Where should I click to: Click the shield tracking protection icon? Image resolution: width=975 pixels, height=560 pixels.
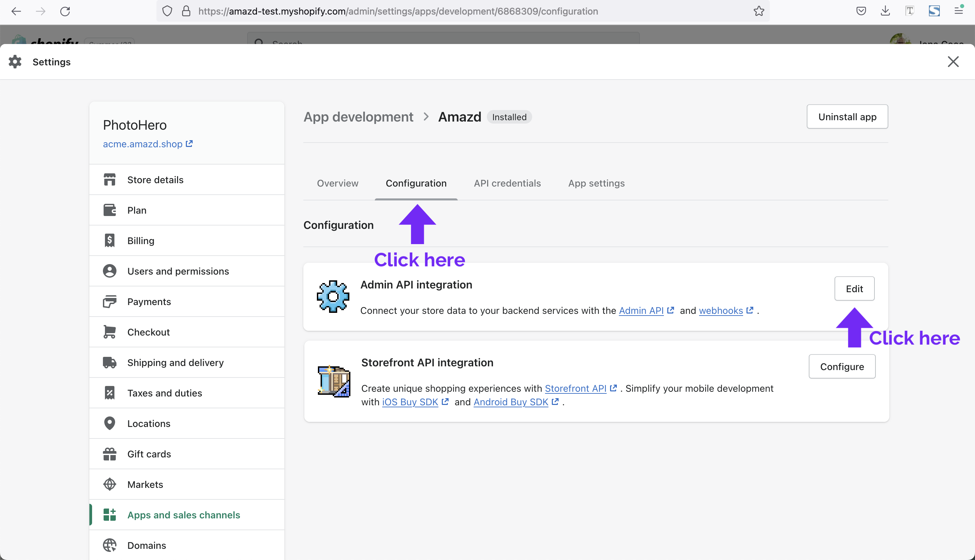pos(167,11)
